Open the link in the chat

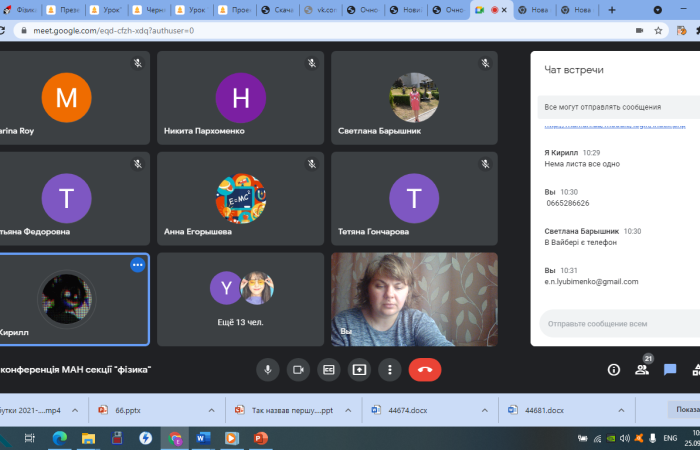point(620,127)
